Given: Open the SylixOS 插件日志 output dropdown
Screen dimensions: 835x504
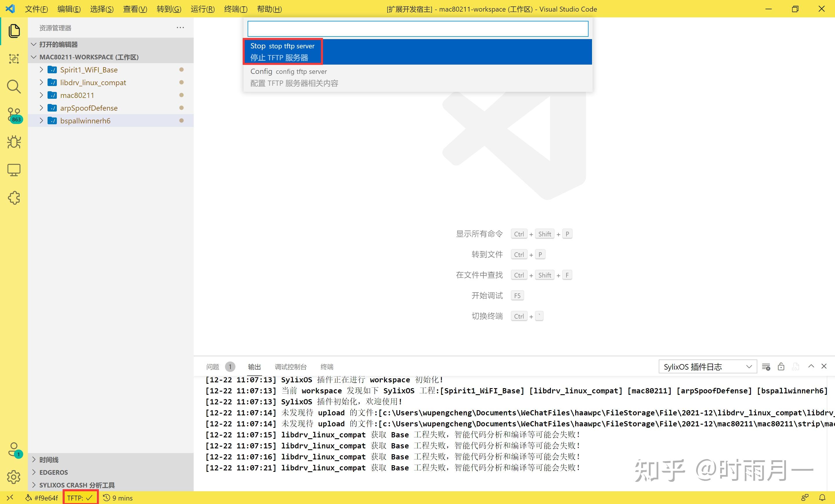Looking at the screenshot, I should 708,367.
